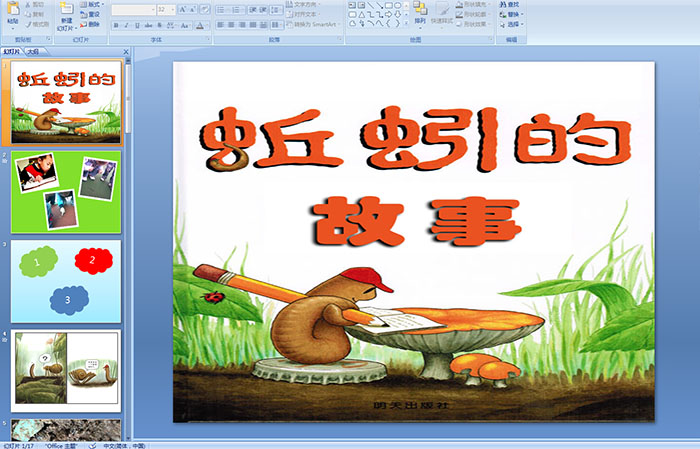Click the Cut (剪切) scissors button
Viewport: 700px width, 449px height.
click(x=34, y=4)
